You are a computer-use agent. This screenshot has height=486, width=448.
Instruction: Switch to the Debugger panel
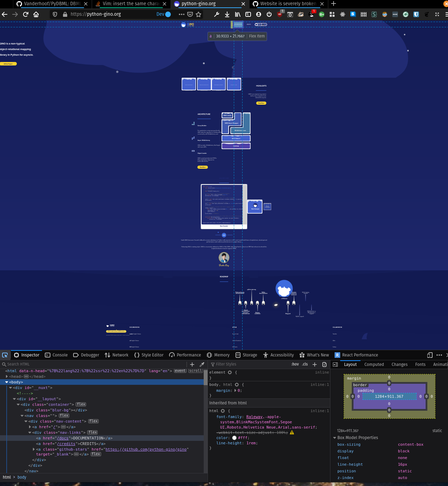click(86, 355)
